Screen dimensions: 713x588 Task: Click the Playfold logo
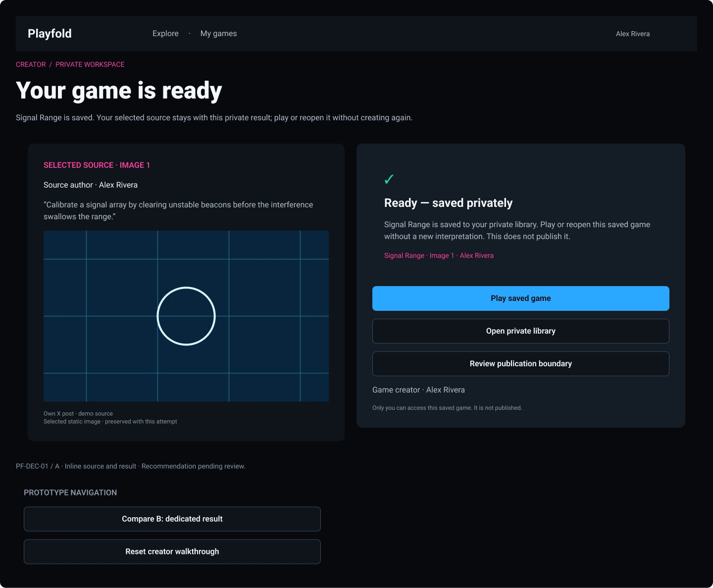tap(50, 34)
